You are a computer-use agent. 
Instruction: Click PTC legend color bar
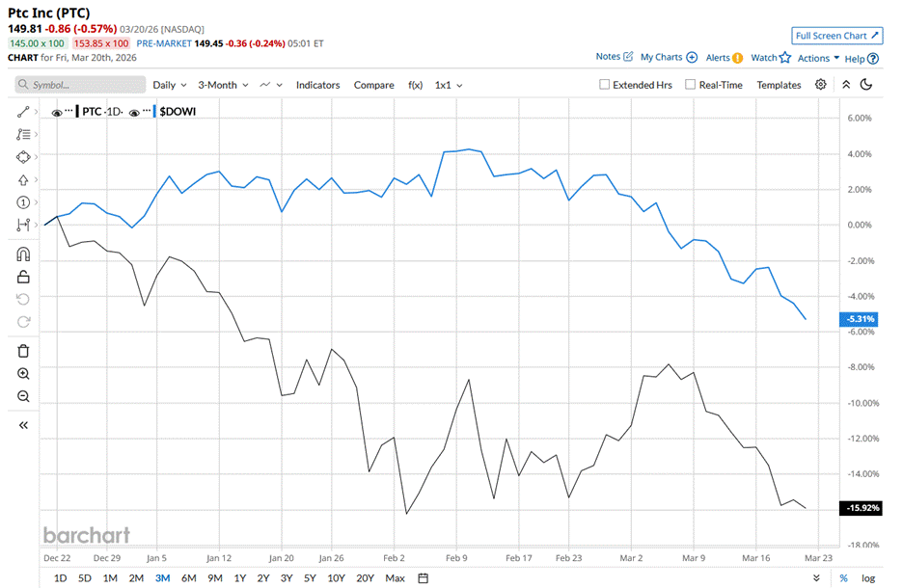(77, 111)
